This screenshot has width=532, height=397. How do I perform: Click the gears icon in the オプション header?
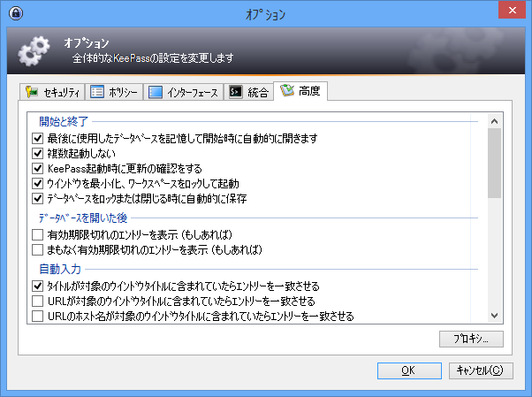32,51
